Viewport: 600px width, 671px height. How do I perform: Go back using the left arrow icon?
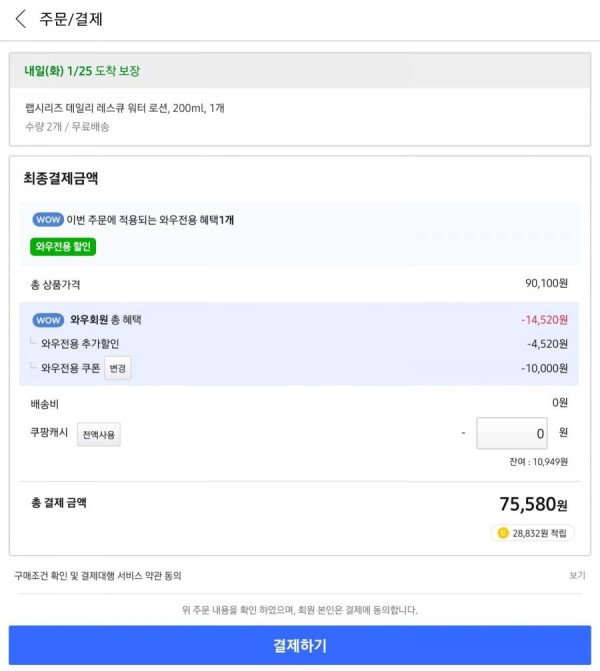[20, 19]
